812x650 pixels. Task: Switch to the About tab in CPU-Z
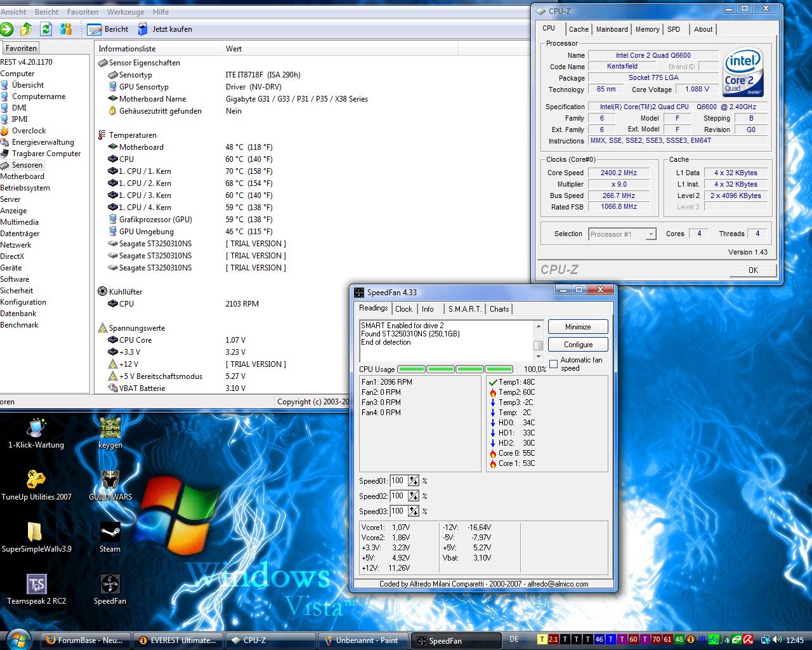click(703, 29)
